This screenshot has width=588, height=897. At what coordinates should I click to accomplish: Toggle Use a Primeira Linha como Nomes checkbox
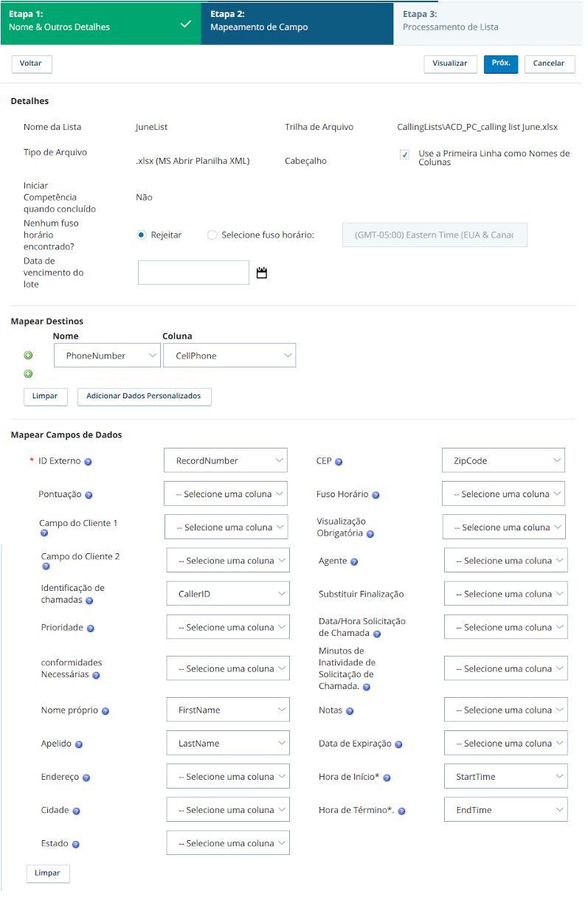point(404,155)
